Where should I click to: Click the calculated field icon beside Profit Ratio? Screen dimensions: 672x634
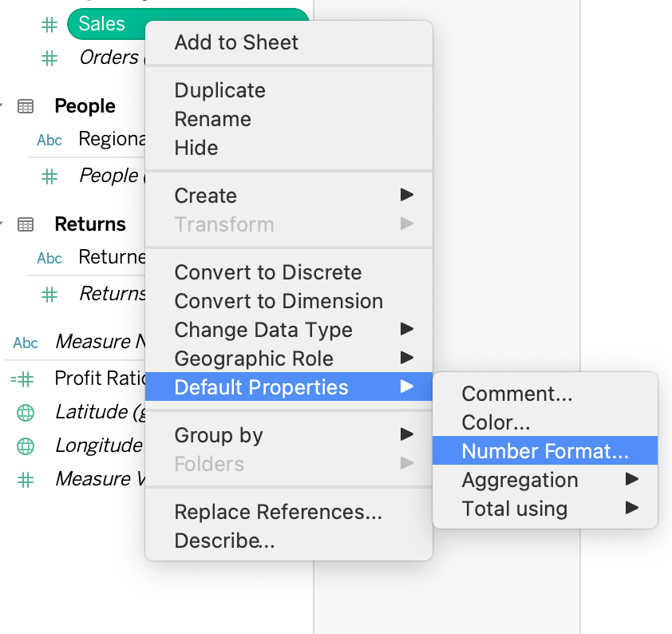22,378
